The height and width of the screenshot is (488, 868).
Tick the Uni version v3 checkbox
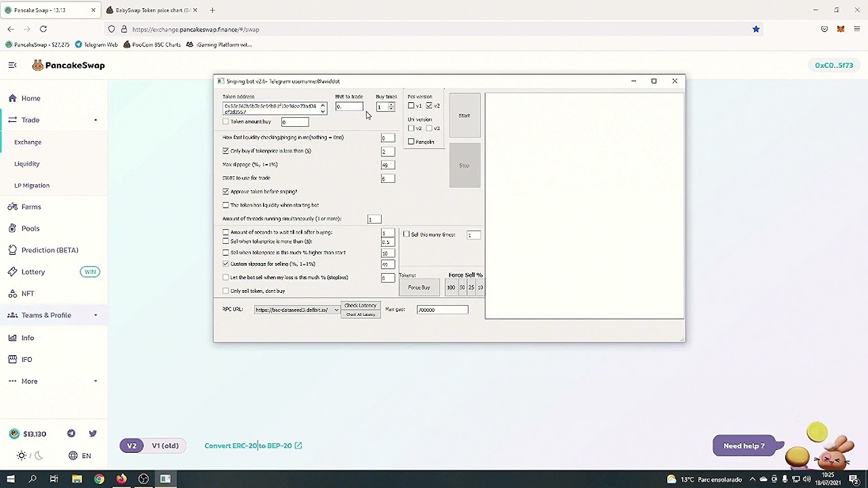pos(429,128)
